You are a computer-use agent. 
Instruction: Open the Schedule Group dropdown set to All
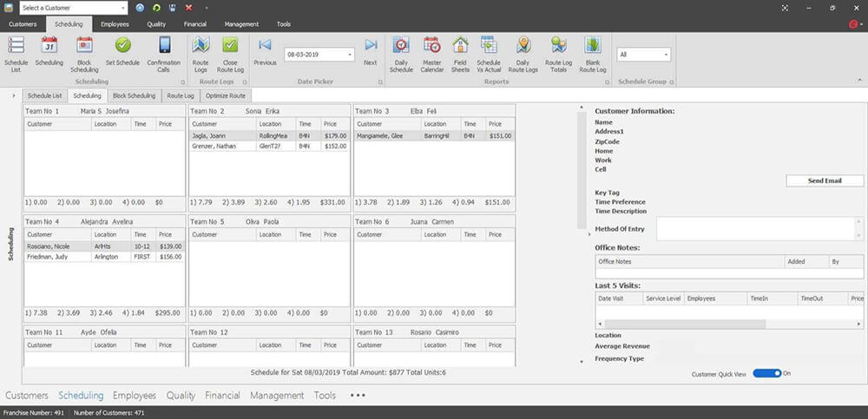click(665, 55)
